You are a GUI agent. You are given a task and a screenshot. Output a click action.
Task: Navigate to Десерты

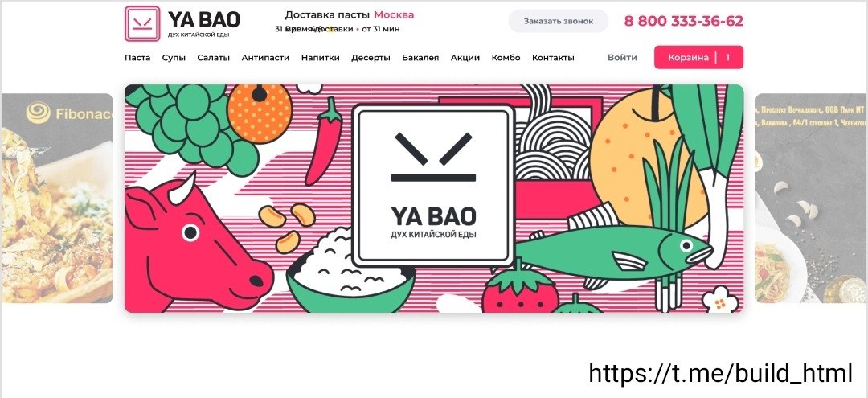(x=371, y=58)
